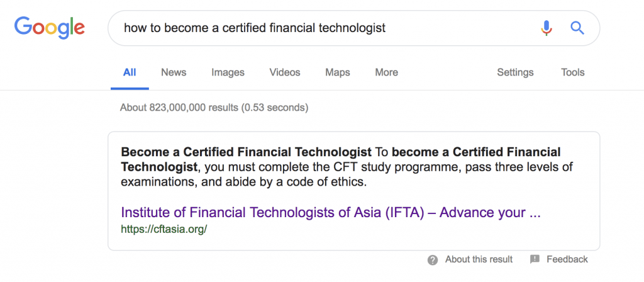Screen dimensions: 644x282
Task: Start voice search with the microphone icon
Action: [547, 28]
